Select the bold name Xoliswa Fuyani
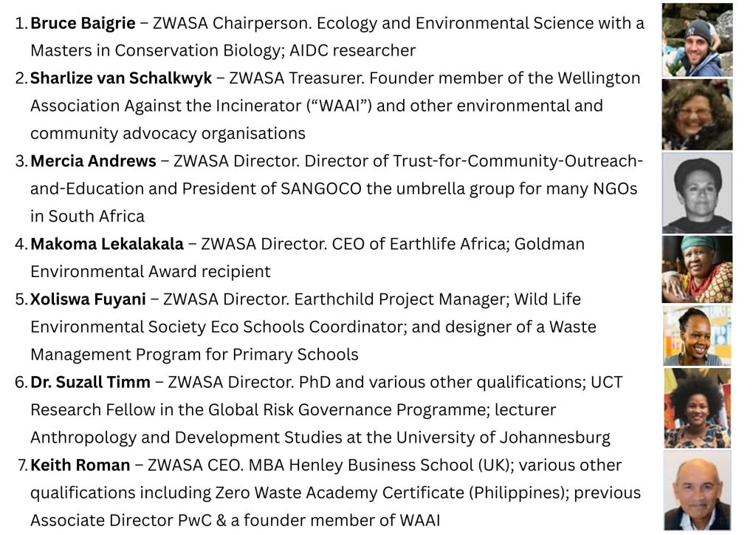Viewport: 756px width, 535px height. [x=89, y=299]
